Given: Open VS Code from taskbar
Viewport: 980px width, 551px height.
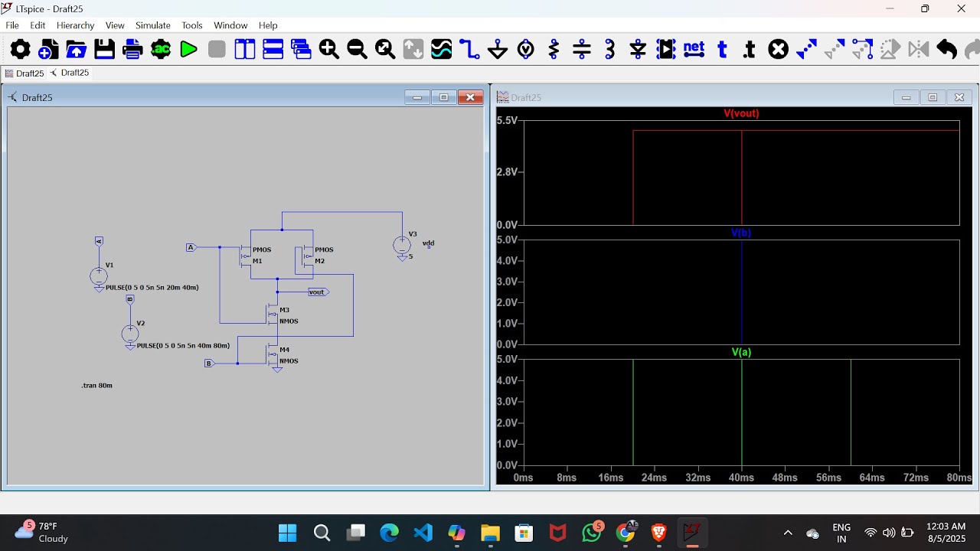Looking at the screenshot, I should point(423,533).
